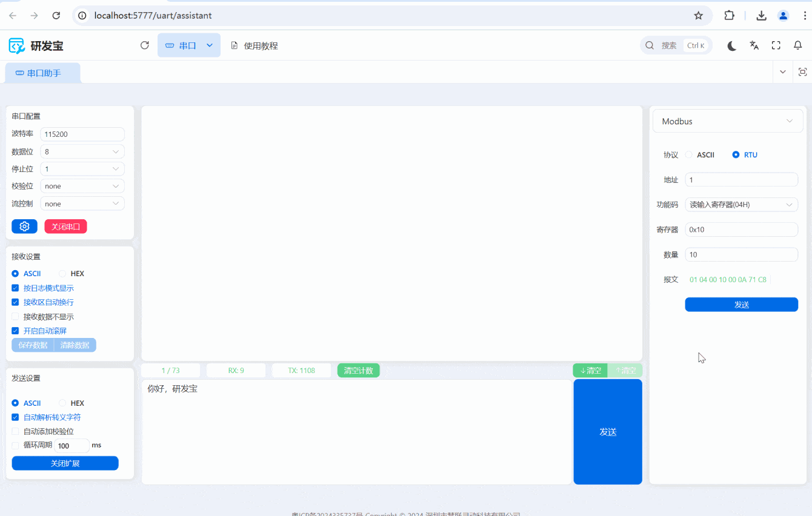
Task: Enter fullscreen using the expand icon
Action: click(x=776, y=45)
